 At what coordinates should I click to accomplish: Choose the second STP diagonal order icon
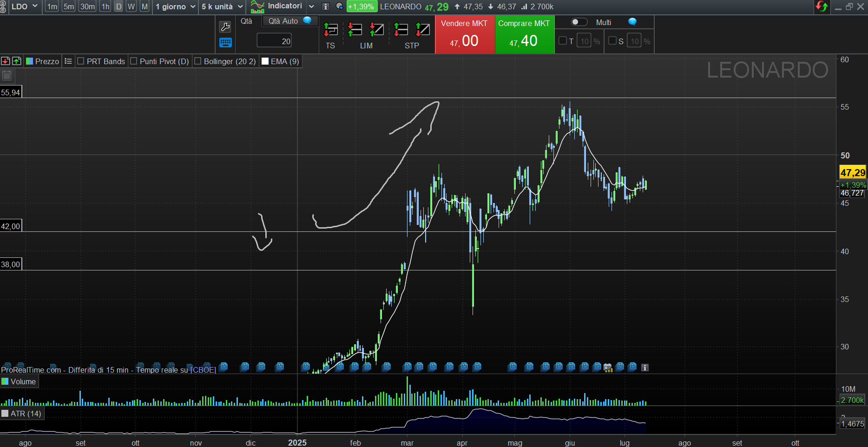422,30
